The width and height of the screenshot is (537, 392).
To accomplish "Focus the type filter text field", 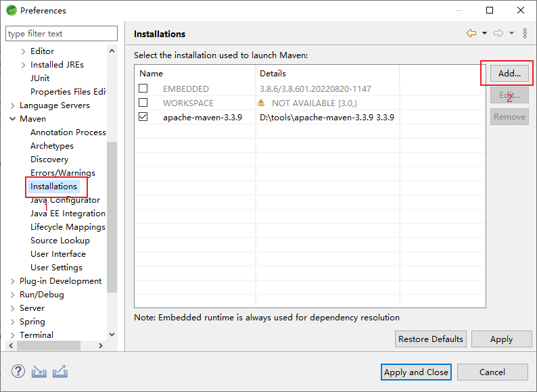I will click(62, 34).
